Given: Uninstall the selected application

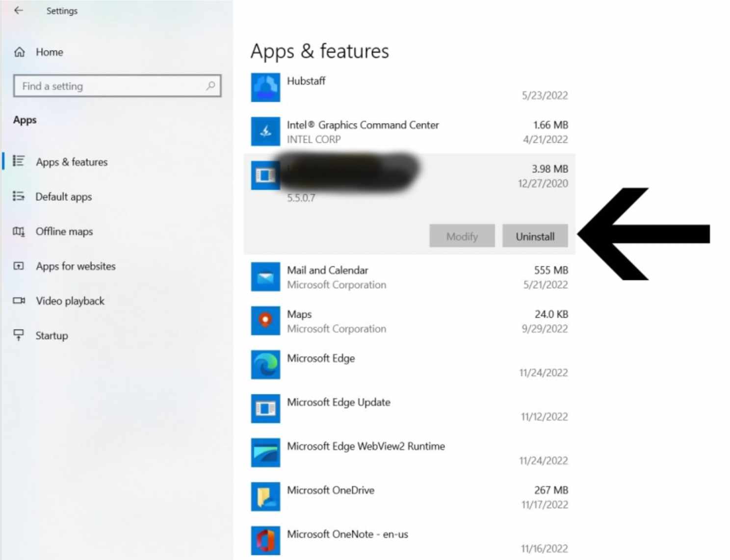Looking at the screenshot, I should click(535, 236).
